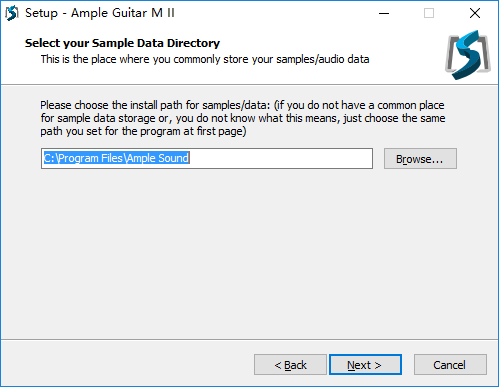Click the Ample Sound icon in title bar
Image resolution: width=499 pixels, height=387 pixels.
point(12,13)
